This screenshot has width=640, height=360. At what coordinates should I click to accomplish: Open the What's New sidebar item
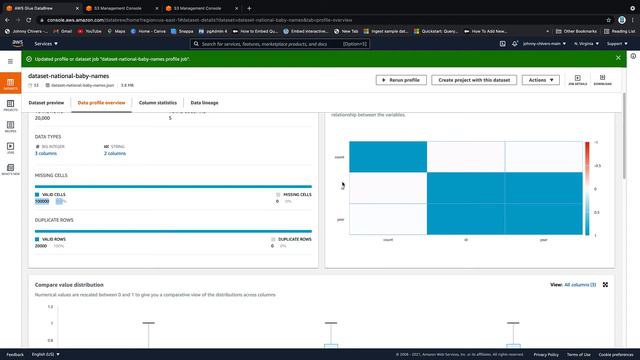11,169
